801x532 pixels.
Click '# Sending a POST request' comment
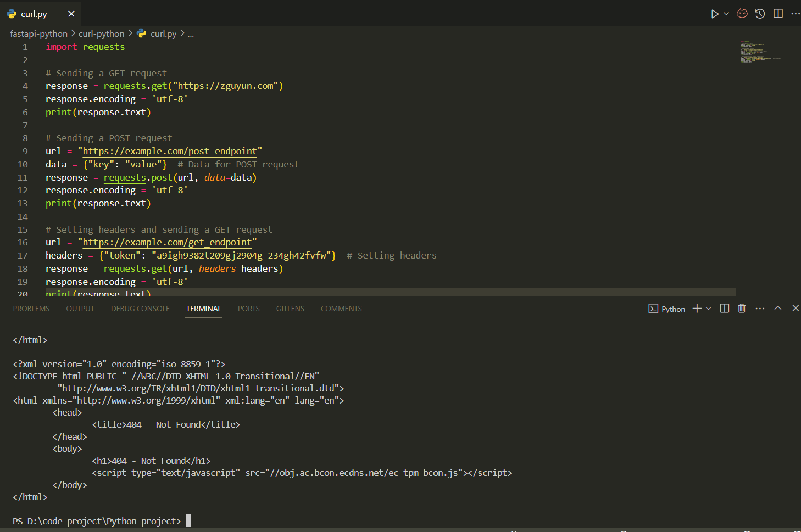tap(109, 138)
